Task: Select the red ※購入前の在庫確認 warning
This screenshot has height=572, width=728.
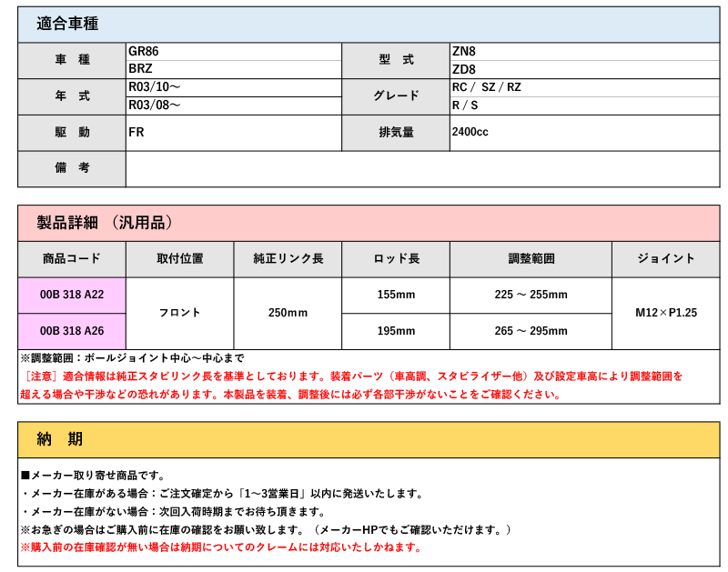Action: (221, 547)
